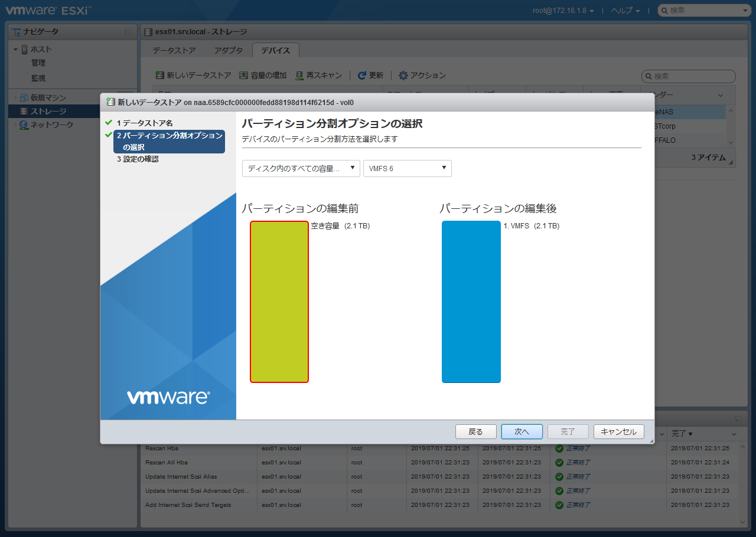Open the ヘルプ help menu

[x=625, y=11]
